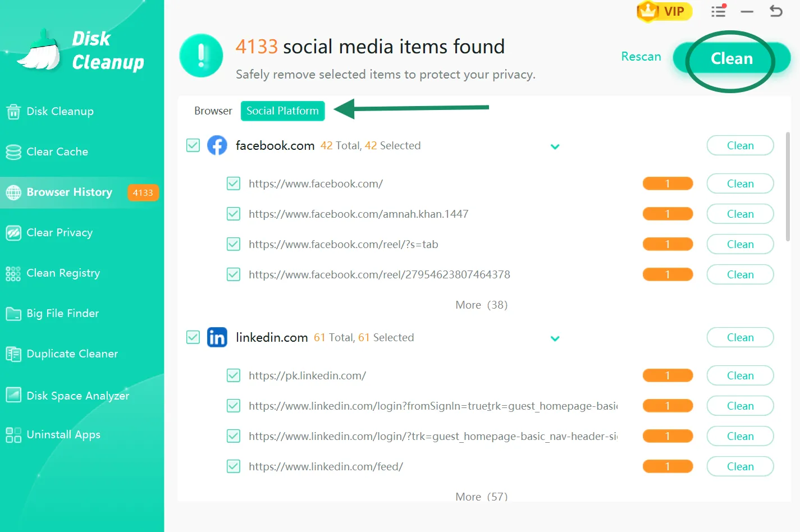Uncheck the https://pk.linkedin.com/ checkbox
The image size is (800, 532).
(x=234, y=375)
